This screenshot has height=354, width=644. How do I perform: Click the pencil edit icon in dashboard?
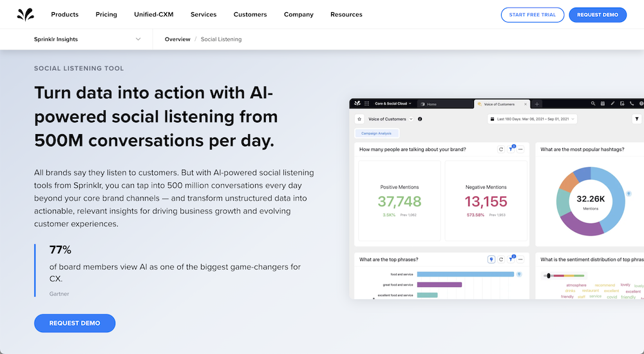(x=612, y=104)
